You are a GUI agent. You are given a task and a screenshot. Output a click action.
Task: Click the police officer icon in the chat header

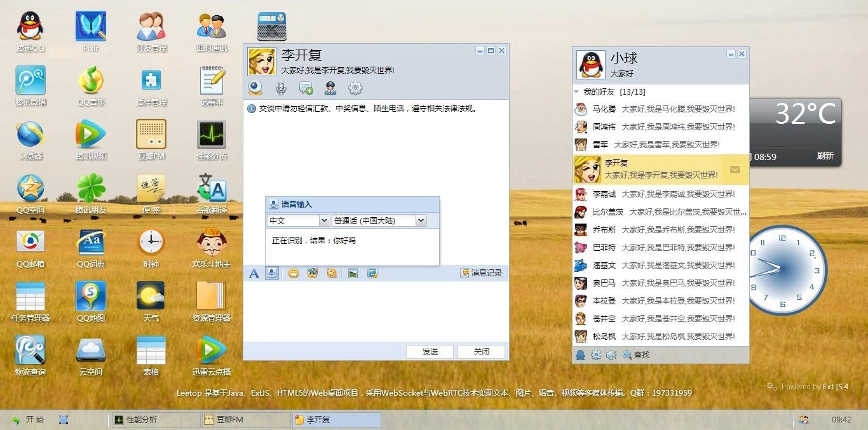(330, 88)
